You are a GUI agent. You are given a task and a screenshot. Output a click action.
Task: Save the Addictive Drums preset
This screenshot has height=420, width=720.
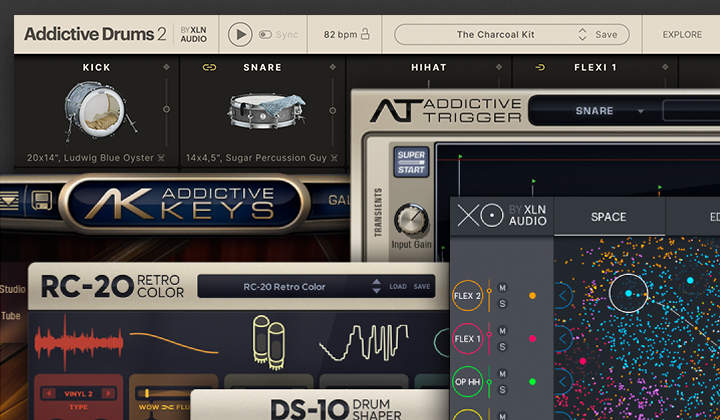tap(606, 34)
